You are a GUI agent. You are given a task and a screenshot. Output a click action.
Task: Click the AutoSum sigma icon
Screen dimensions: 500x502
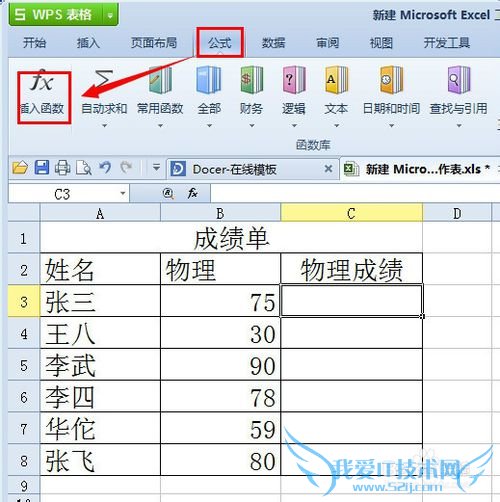(104, 79)
